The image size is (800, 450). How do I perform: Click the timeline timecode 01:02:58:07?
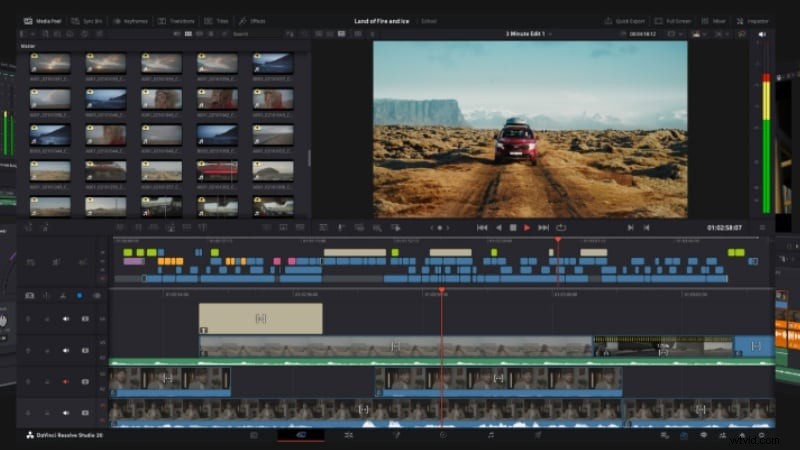tap(724, 228)
